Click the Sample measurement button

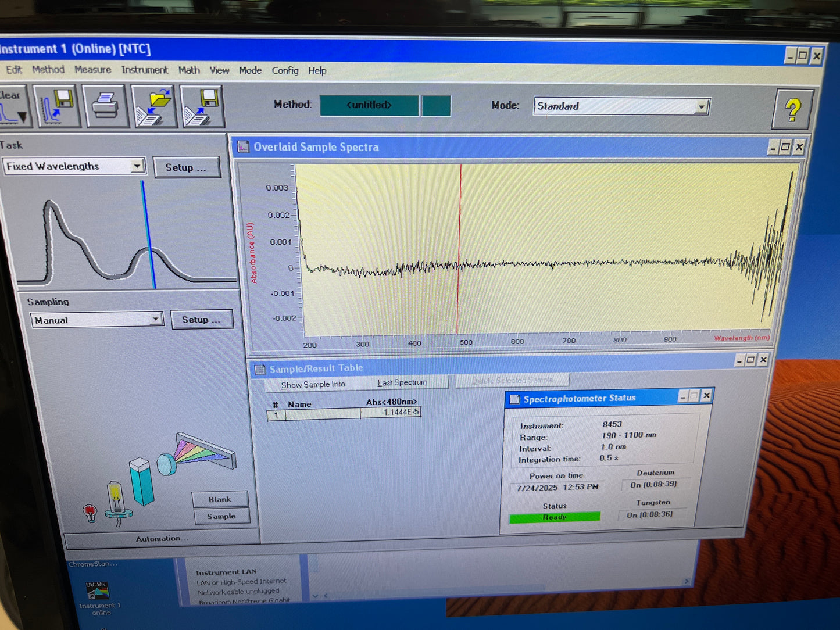point(221,516)
